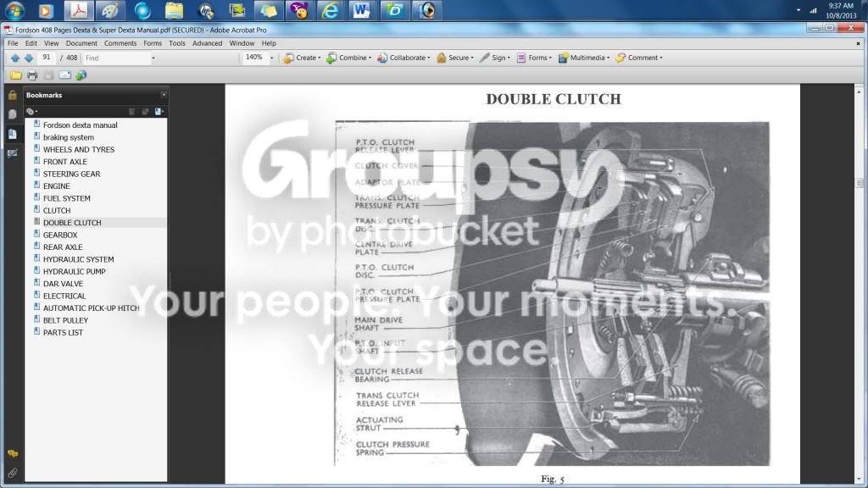Open Yahoo Messenger taskbar icon
Image resolution: width=868 pixels, height=488 pixels.
pyautogui.click(x=299, y=10)
